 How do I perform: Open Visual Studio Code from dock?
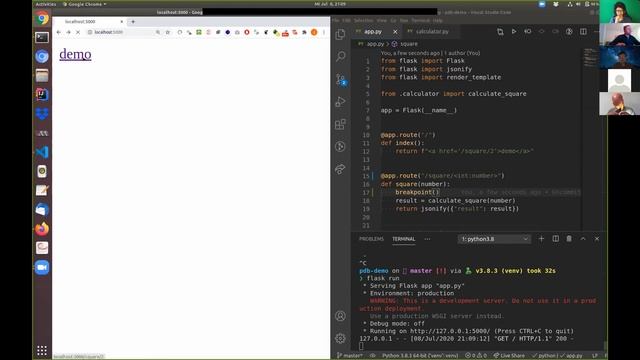pos(42,152)
